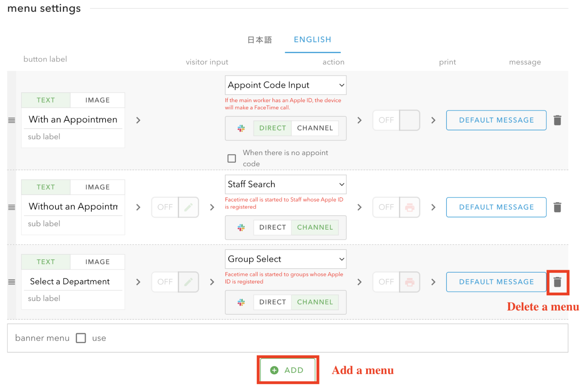Check "When there is no appoint code"
The image size is (588, 386).
pyautogui.click(x=232, y=158)
